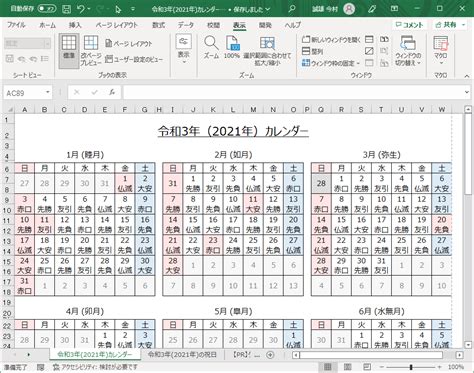This screenshot has width=474, height=373.
Task: Add a new sheet with plus icon
Action: click(x=270, y=355)
